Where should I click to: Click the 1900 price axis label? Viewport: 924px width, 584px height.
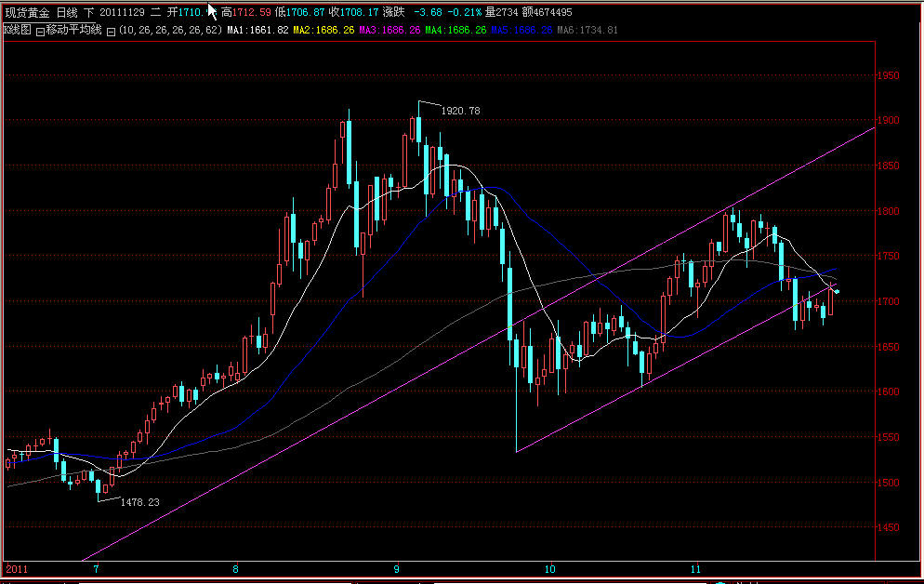(888, 120)
